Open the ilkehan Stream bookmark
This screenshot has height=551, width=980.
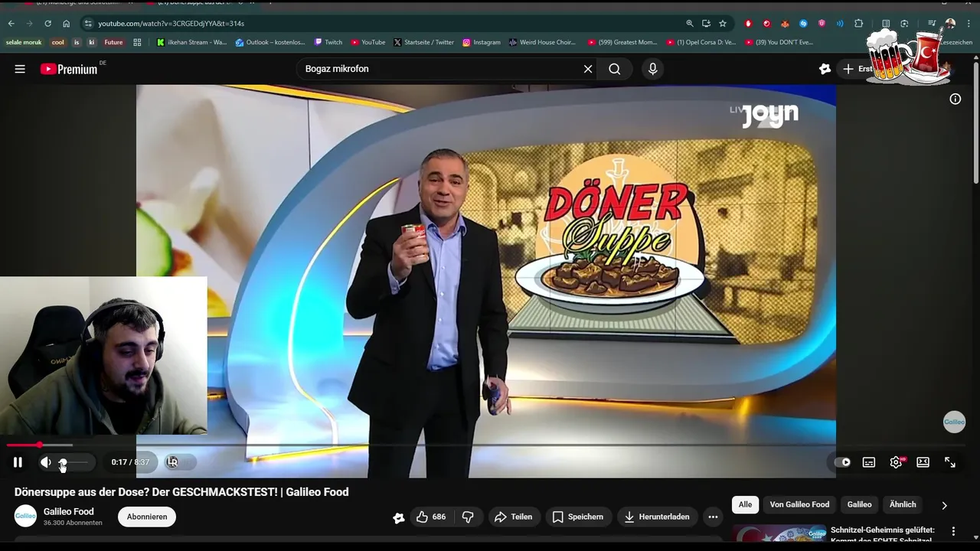pos(191,42)
